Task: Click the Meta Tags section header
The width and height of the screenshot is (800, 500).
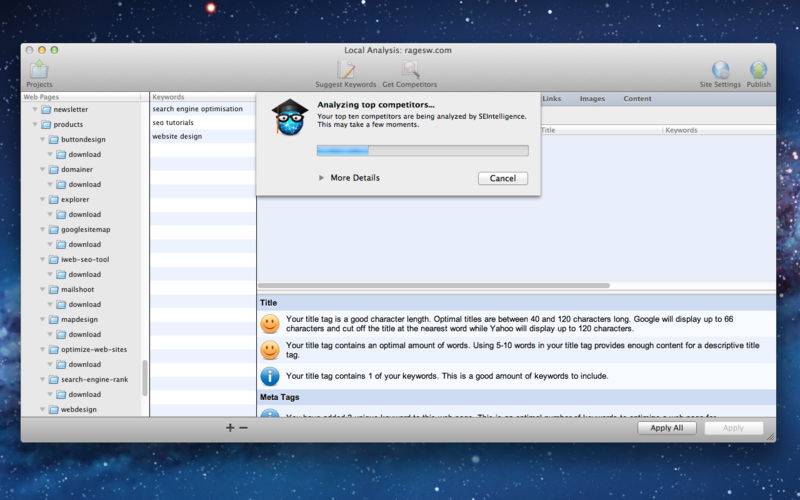Action: tap(517, 397)
